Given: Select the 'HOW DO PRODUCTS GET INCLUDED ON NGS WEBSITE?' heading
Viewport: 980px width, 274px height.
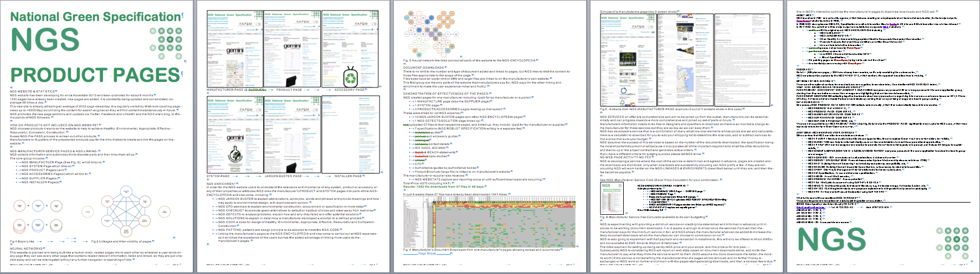Looking at the screenshot, I should pyautogui.click(x=55, y=125).
